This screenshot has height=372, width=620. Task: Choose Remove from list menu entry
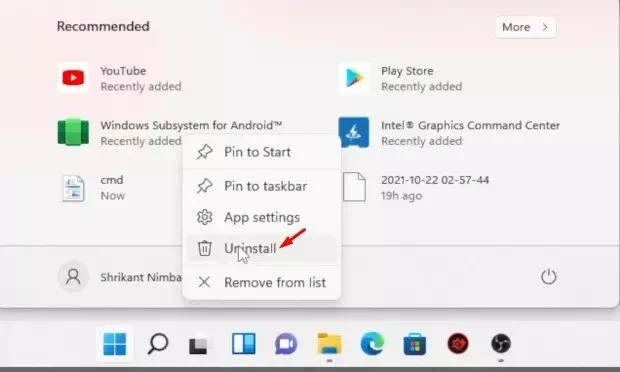point(262,282)
